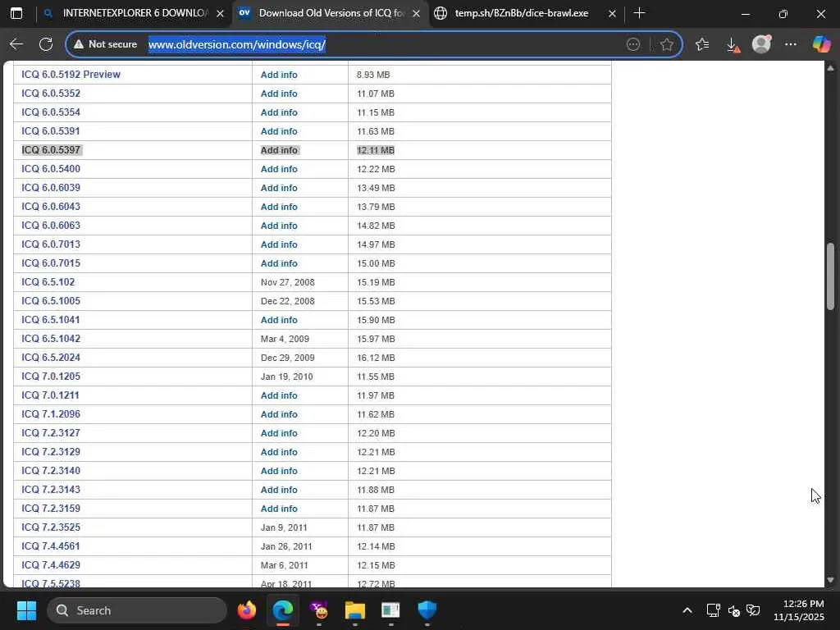Open ICQ 7.4.4561 version link

(x=51, y=546)
